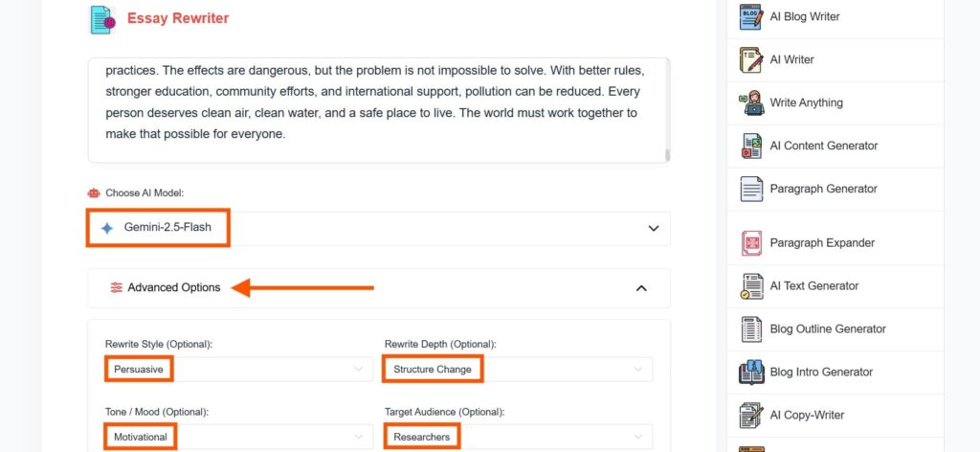Open the Blog Intro Generator icon

click(751, 372)
